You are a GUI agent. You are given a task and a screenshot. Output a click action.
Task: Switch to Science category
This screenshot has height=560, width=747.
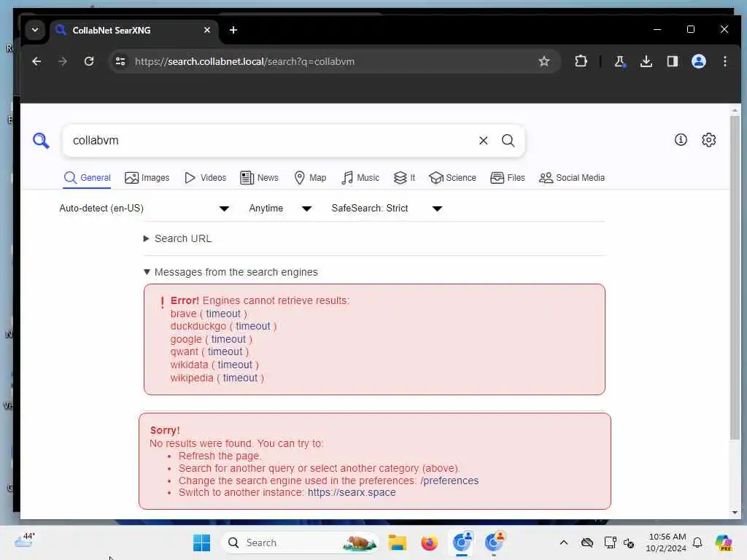pyautogui.click(x=452, y=178)
